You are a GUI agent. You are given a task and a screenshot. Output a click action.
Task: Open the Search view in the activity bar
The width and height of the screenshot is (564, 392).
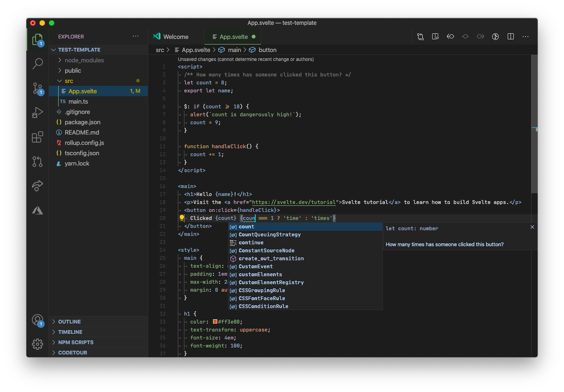point(38,63)
